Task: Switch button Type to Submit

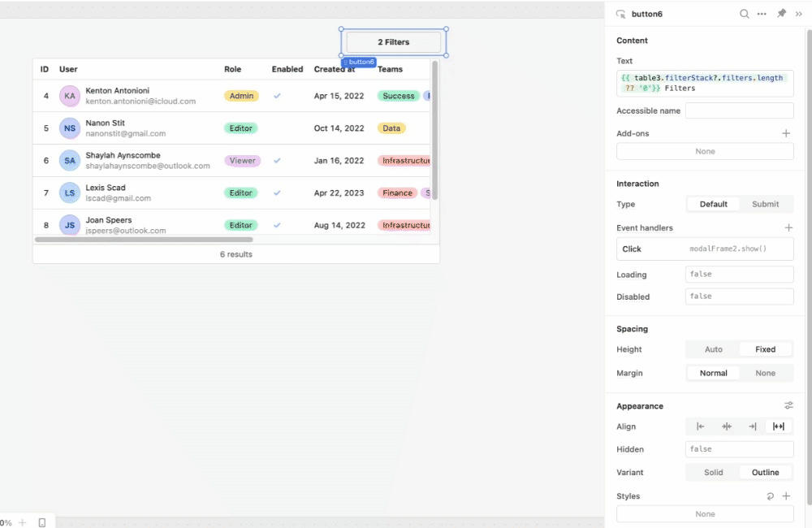Action: coord(766,204)
